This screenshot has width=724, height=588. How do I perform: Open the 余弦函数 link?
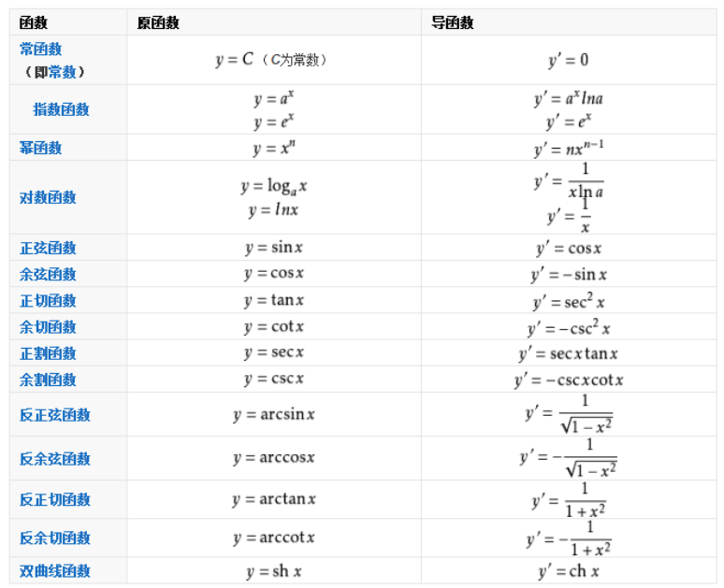tap(48, 274)
